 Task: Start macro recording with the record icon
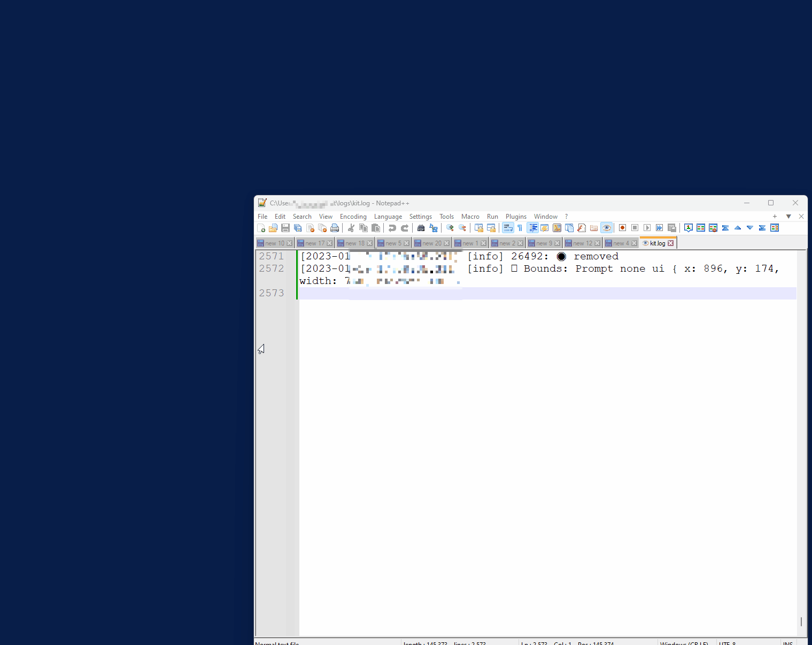[x=622, y=228]
